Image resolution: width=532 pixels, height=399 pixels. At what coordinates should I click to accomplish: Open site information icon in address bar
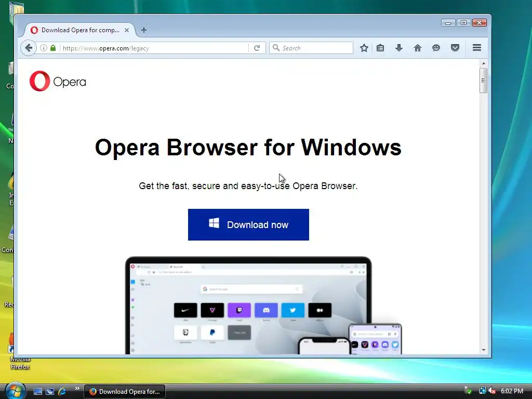[44, 48]
